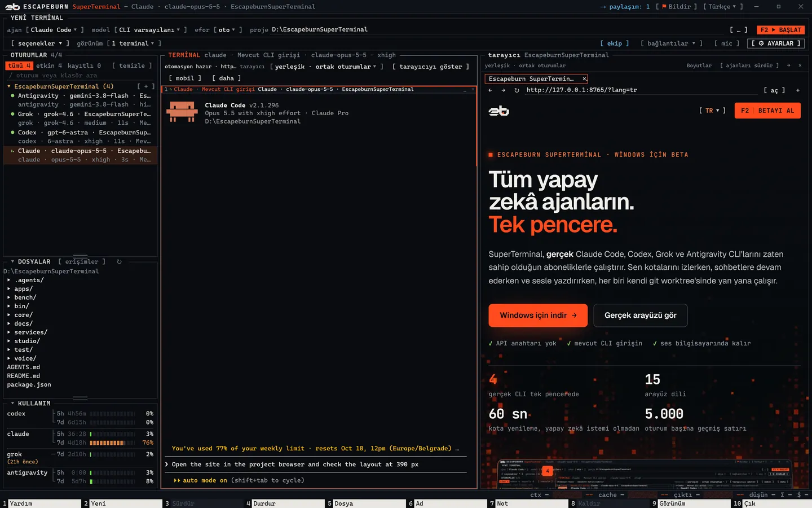Click Gerçek arayüzü gör button
The height and width of the screenshot is (508, 812).
pyautogui.click(x=641, y=316)
